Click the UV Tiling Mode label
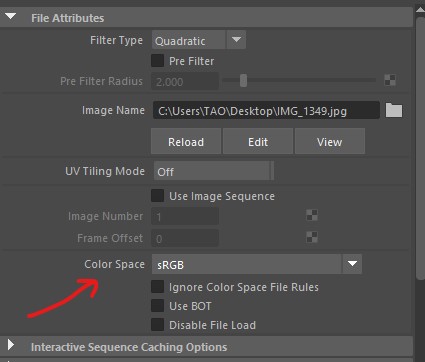The image size is (425, 362). (x=105, y=171)
